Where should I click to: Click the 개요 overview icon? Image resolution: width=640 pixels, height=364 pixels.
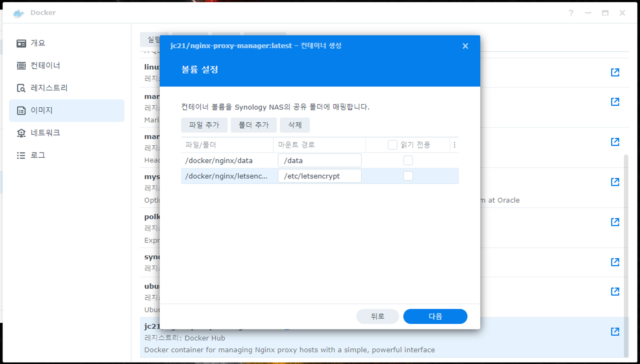[21, 43]
